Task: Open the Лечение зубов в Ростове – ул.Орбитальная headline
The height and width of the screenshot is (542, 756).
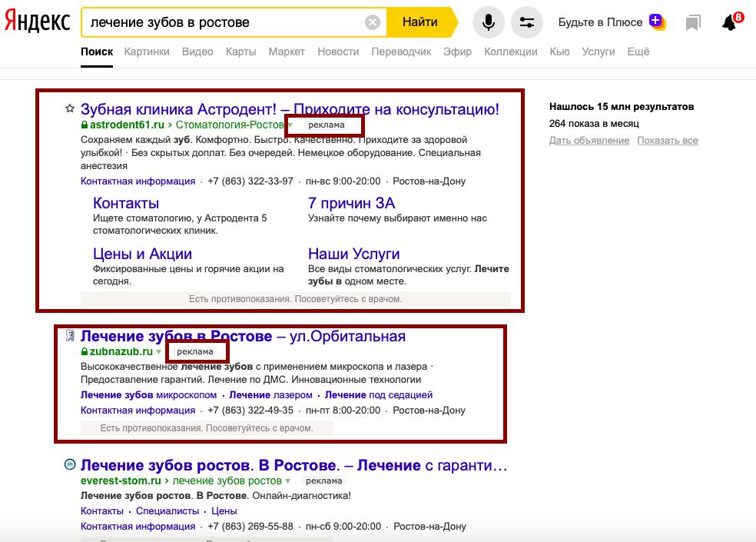Action: pyautogui.click(x=243, y=336)
